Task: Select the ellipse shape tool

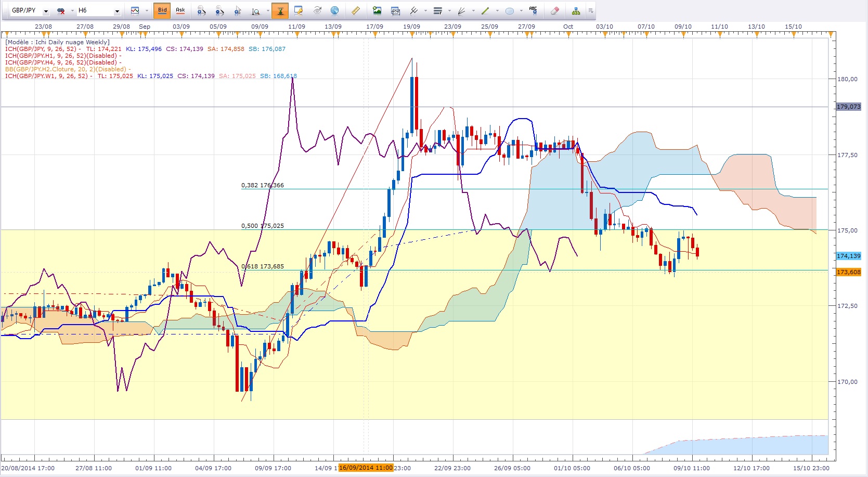Action: [510, 10]
